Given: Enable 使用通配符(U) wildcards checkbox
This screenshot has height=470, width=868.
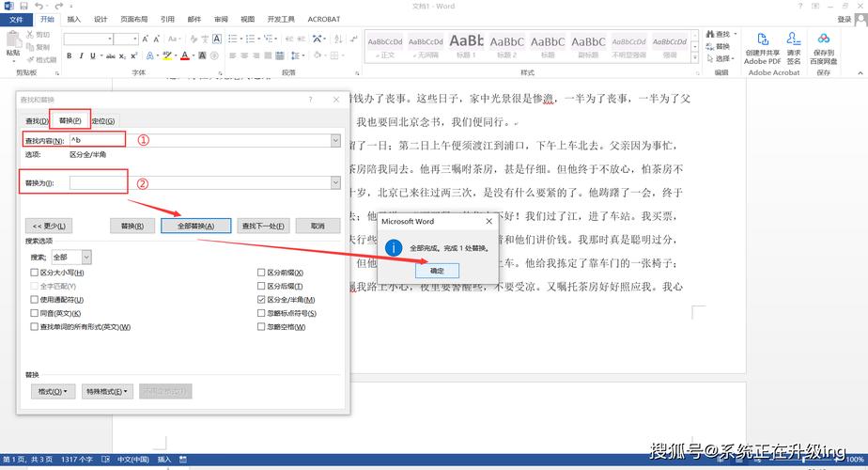Looking at the screenshot, I should pyautogui.click(x=35, y=300).
